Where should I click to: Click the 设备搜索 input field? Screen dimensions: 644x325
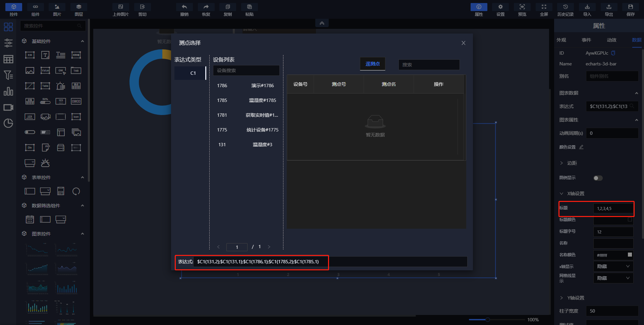point(247,70)
